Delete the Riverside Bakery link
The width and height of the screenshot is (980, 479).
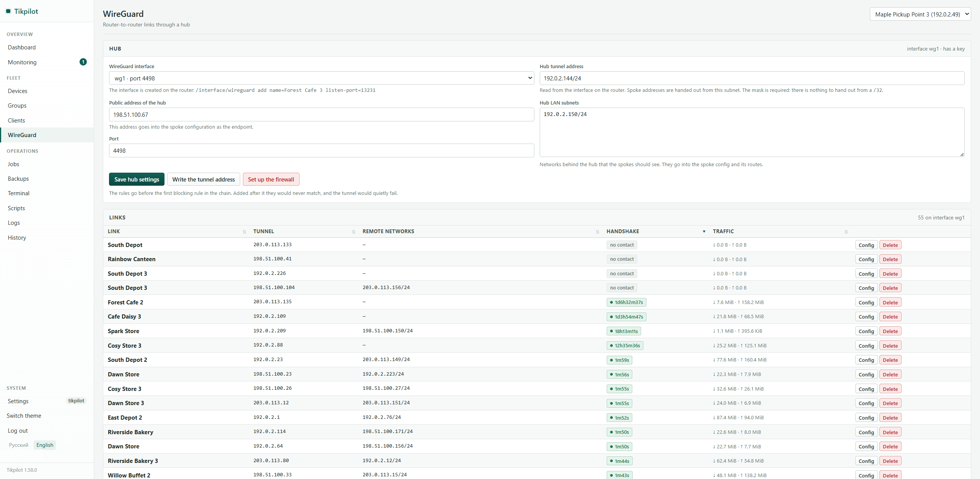890,432
